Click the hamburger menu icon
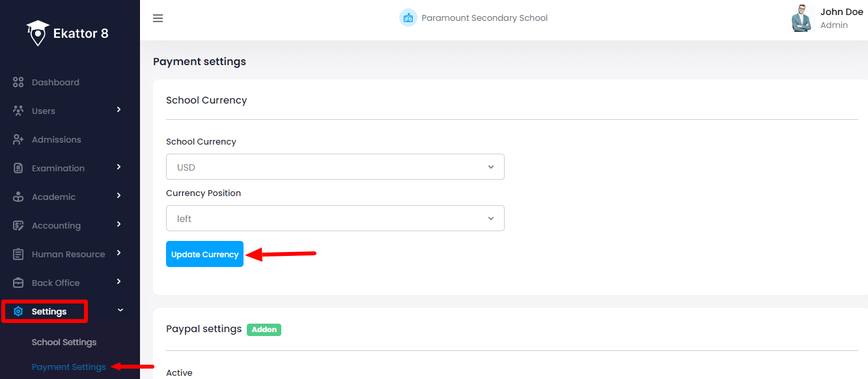The height and width of the screenshot is (379, 868). click(x=158, y=18)
